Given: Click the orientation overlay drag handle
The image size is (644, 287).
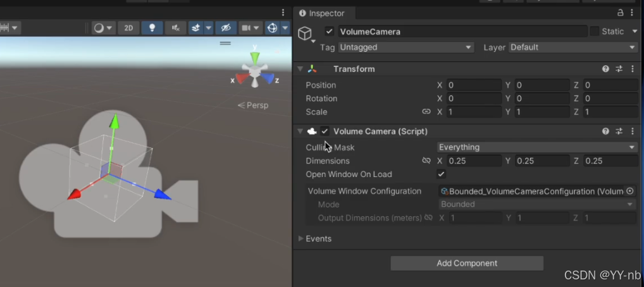Looking at the screenshot, I should [x=225, y=43].
